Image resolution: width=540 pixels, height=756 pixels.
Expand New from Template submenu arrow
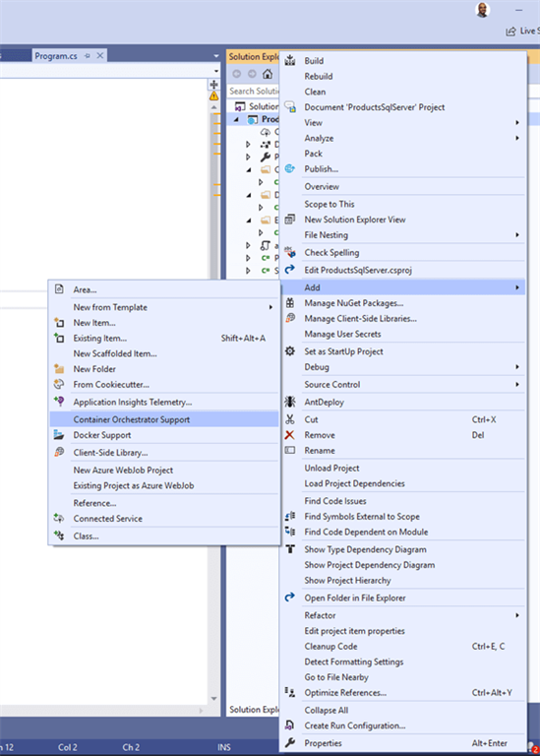[x=270, y=307]
